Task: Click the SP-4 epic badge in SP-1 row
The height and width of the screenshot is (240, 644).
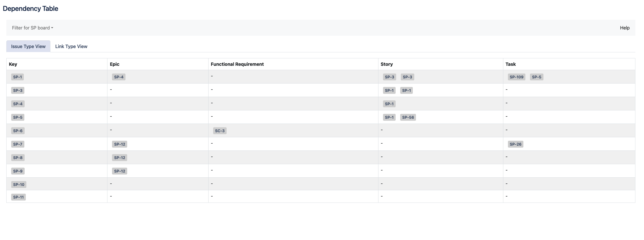Action: 119,77
